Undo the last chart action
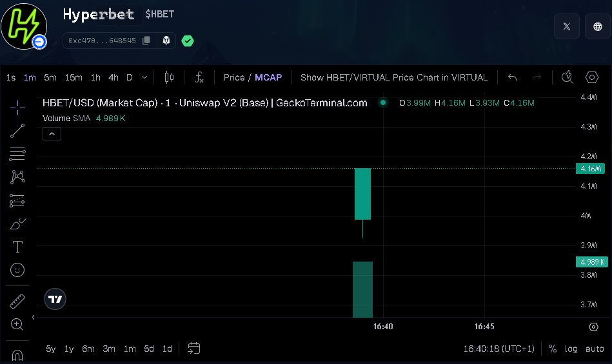This screenshot has width=612, height=364. click(513, 77)
